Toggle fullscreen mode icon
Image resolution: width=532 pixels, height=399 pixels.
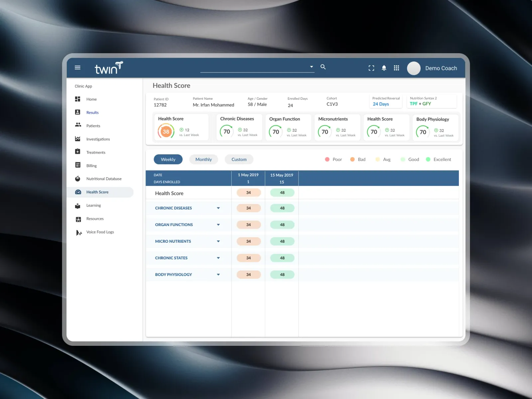click(x=371, y=68)
